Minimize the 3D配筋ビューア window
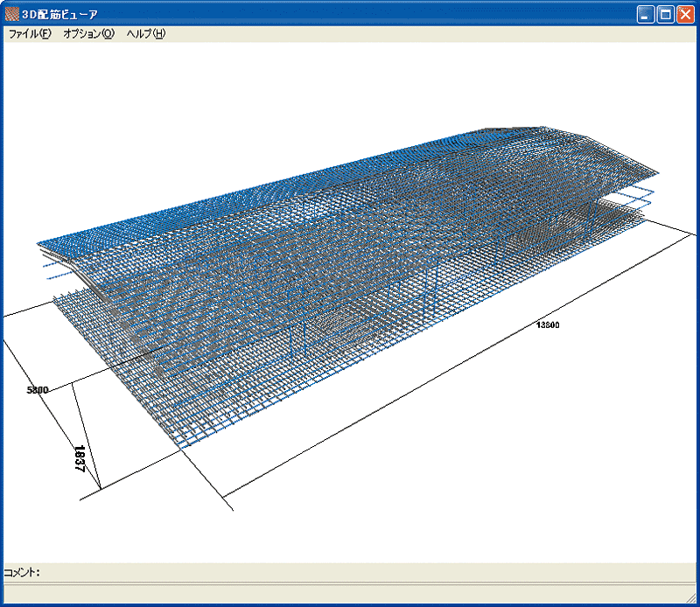Viewport: 700px width, 607px height. (x=645, y=15)
